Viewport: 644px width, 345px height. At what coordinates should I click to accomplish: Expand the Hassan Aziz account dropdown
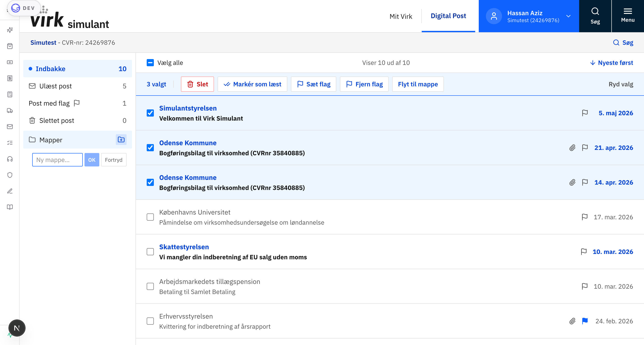[x=529, y=16]
